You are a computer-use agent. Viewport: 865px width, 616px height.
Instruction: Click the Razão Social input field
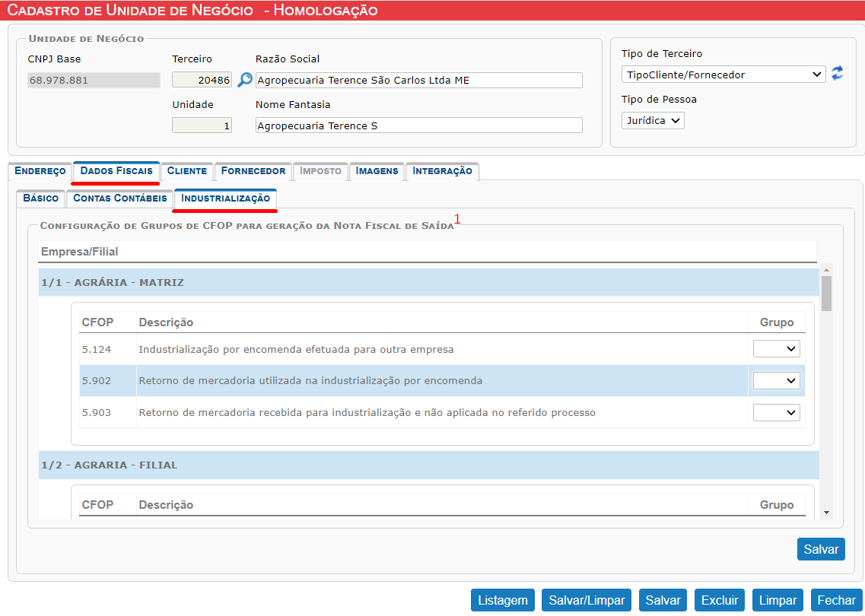(x=418, y=80)
